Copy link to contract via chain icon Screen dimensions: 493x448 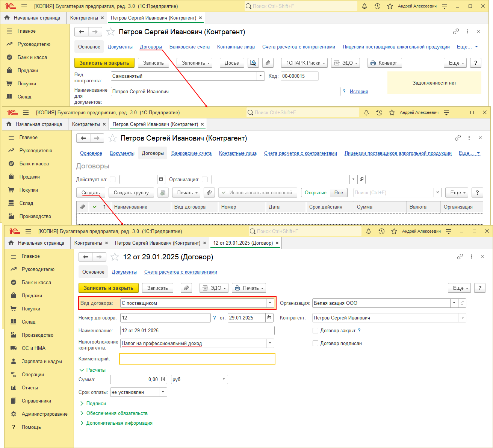[460, 257]
